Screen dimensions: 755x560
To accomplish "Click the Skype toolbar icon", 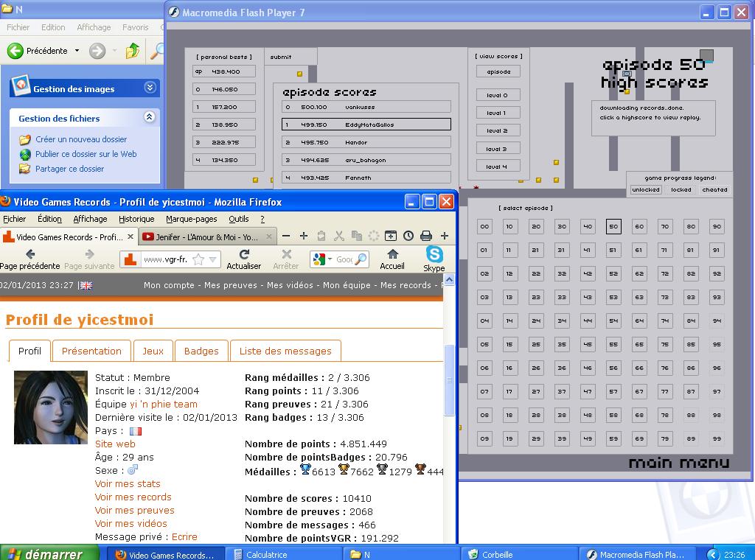I will click(434, 255).
